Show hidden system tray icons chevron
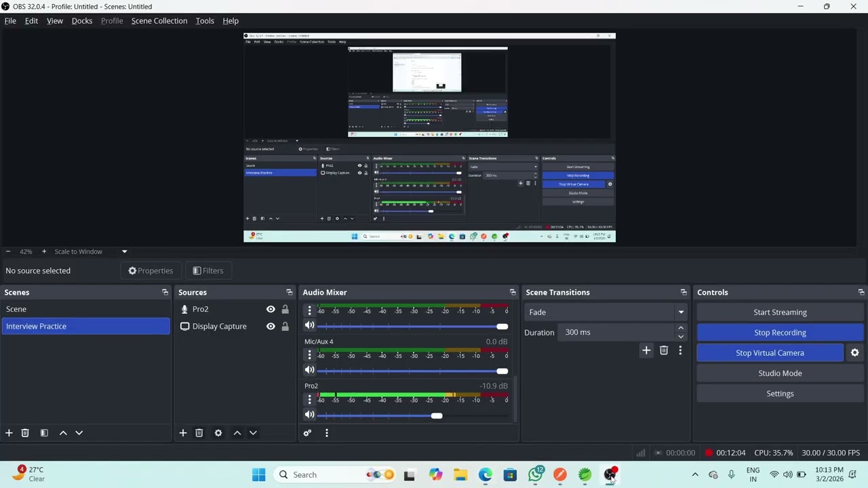The width and height of the screenshot is (868, 488). click(x=694, y=474)
